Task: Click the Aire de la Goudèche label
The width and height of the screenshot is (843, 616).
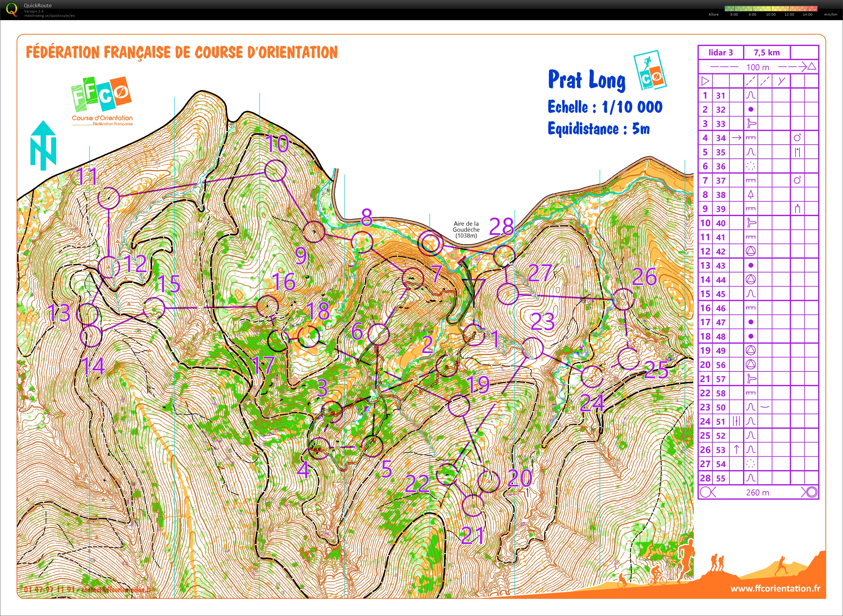Action: click(466, 230)
